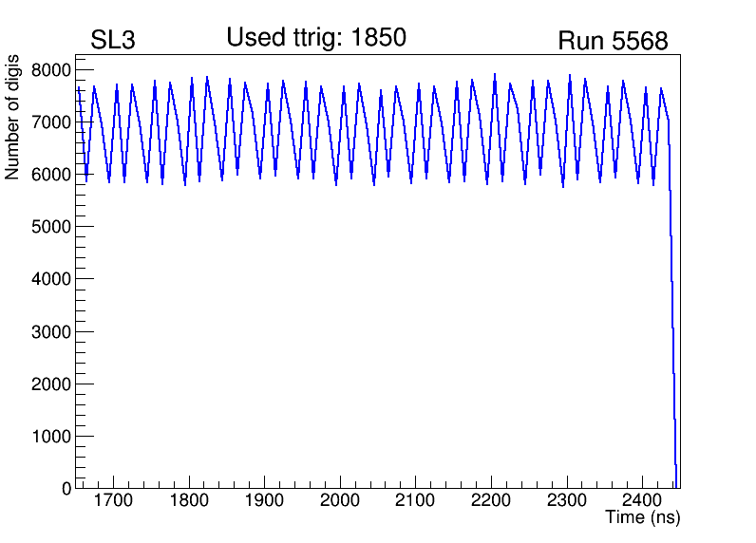
Task: Click the 1800 x-axis tick label
Action: [x=189, y=501]
